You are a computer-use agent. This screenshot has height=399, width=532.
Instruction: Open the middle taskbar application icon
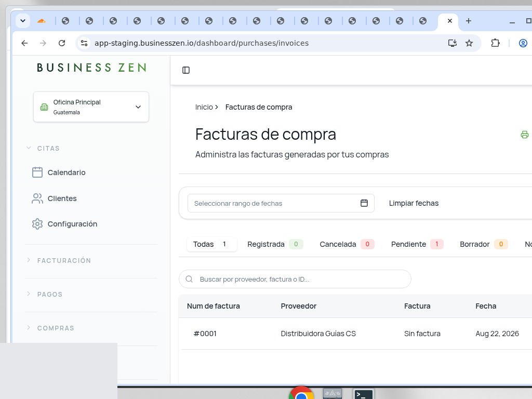[x=332, y=394]
